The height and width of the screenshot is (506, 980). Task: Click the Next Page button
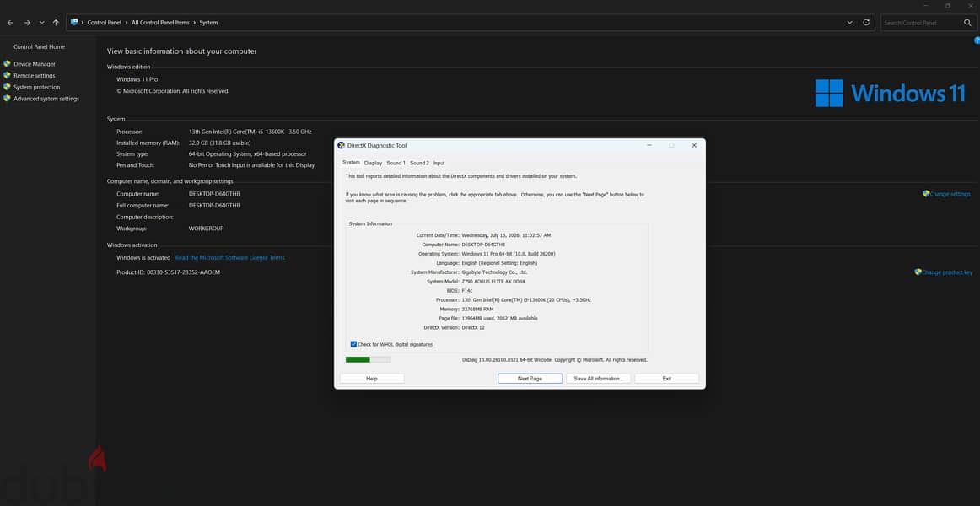pos(530,379)
